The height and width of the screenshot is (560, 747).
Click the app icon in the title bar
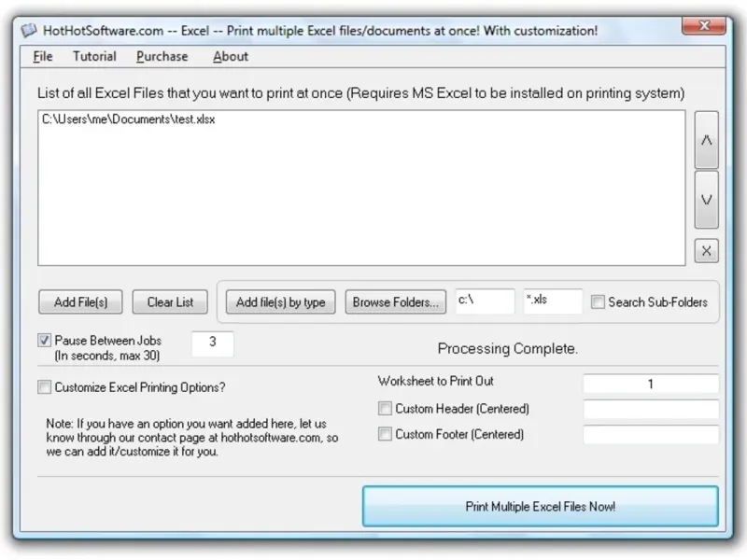pos(29,31)
